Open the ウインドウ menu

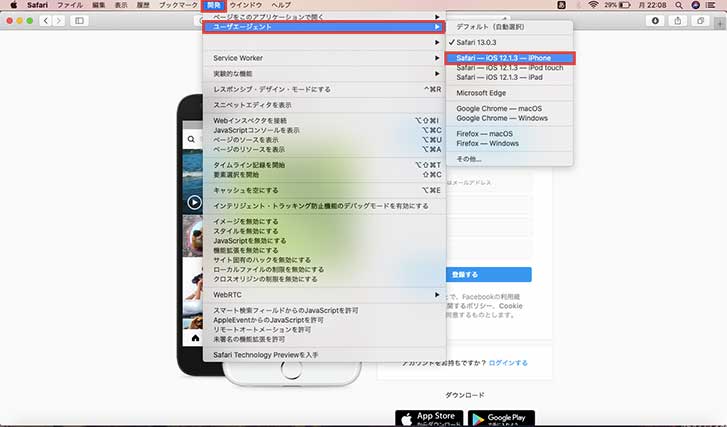click(x=246, y=5)
